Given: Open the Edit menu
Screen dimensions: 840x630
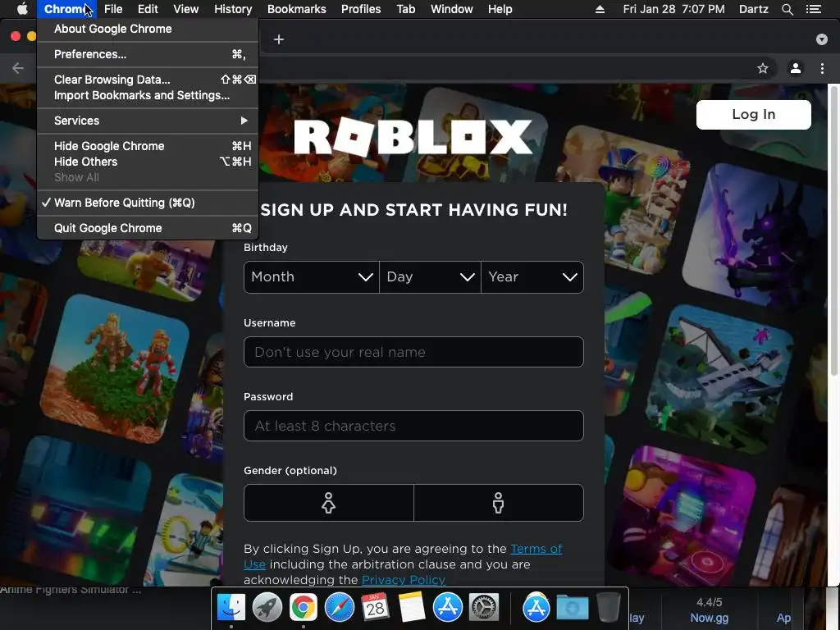Looking at the screenshot, I should click(148, 9).
